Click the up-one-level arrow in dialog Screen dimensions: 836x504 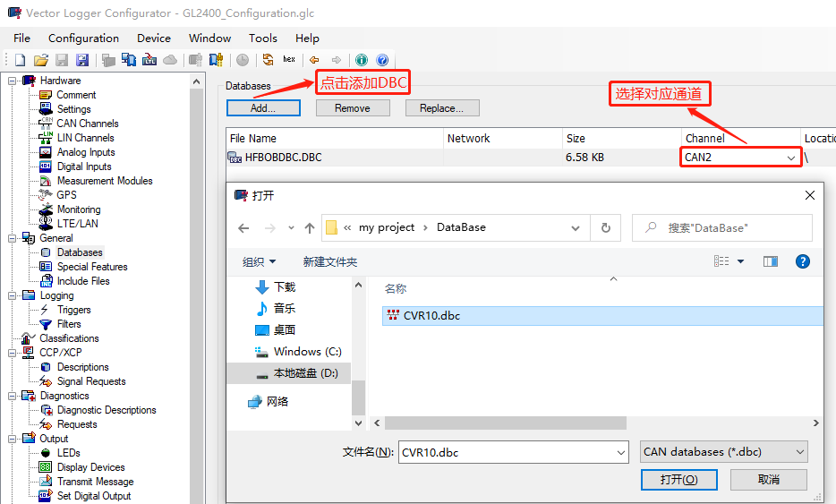tap(310, 228)
